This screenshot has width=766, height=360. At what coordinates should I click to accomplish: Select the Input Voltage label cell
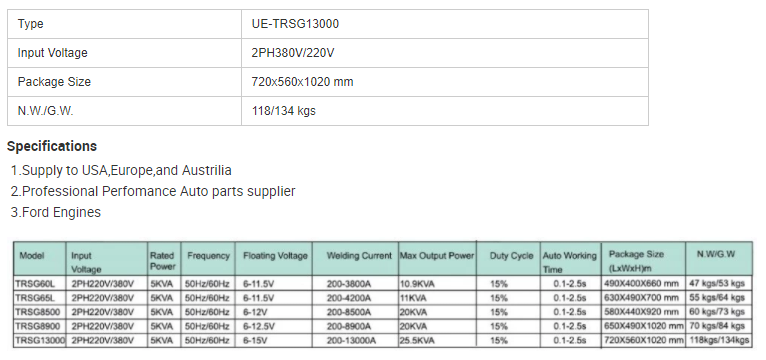[125, 53]
